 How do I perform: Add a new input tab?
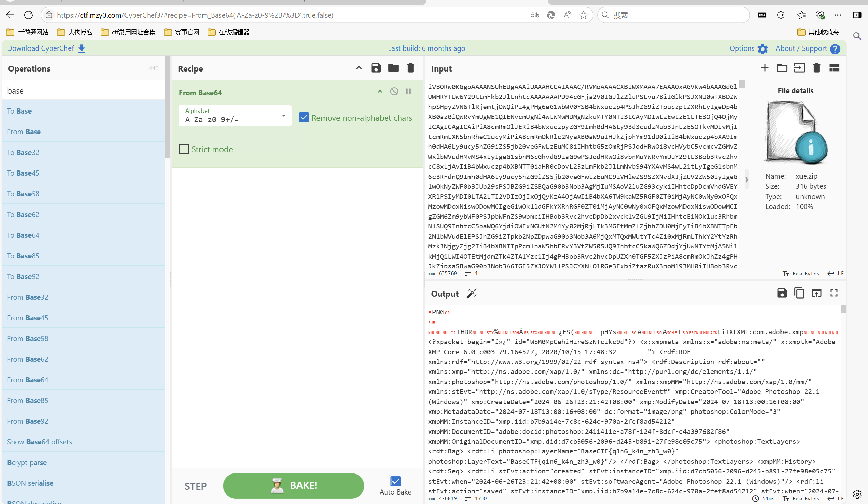[x=764, y=68]
